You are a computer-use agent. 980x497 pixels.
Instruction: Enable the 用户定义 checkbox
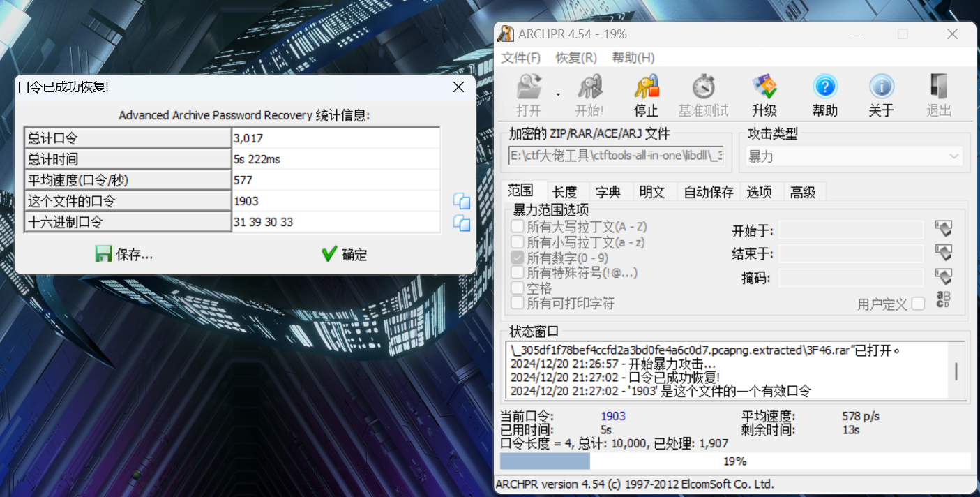point(918,303)
